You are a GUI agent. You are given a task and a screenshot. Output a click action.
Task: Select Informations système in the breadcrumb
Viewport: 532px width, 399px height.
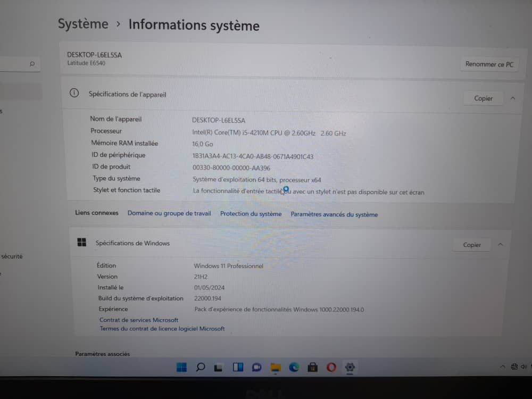pyautogui.click(x=193, y=26)
